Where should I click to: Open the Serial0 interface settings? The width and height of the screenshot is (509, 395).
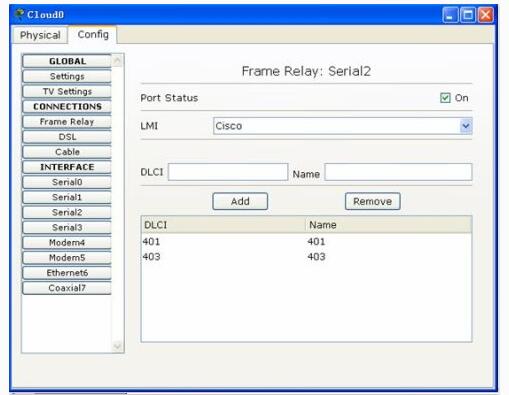pos(67,182)
